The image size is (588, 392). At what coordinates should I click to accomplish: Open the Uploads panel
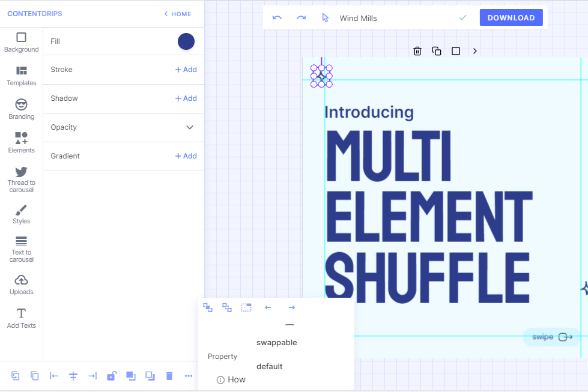tap(21, 285)
